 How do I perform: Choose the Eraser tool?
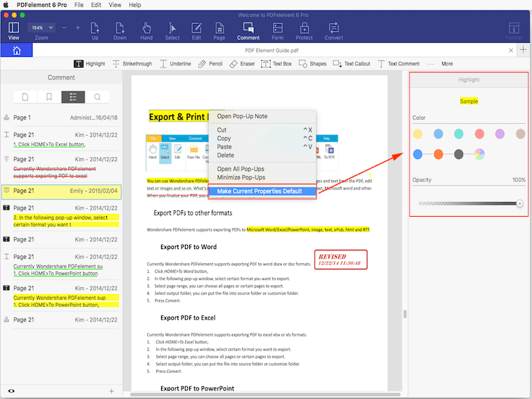[242, 64]
